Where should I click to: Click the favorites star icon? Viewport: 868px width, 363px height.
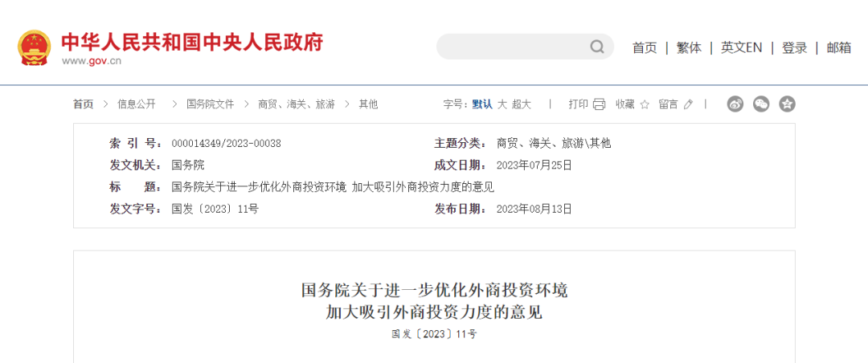pos(645,104)
